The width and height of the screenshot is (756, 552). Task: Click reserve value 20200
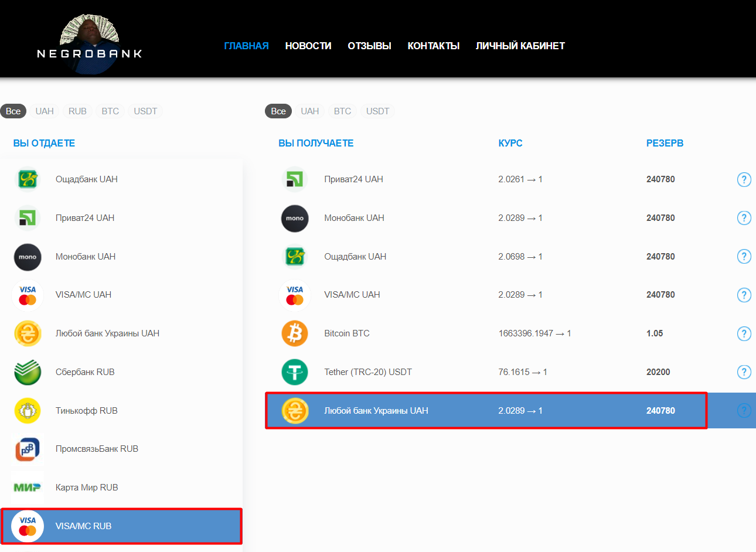[658, 372]
